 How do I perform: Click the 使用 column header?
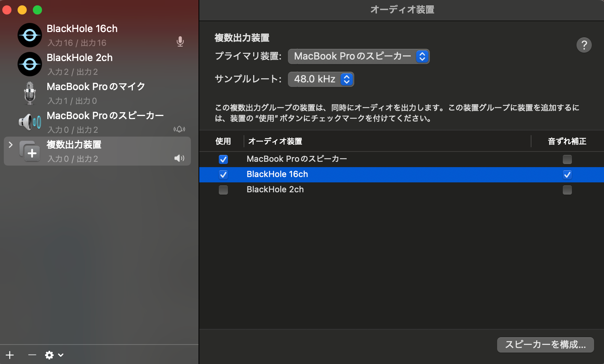223,141
